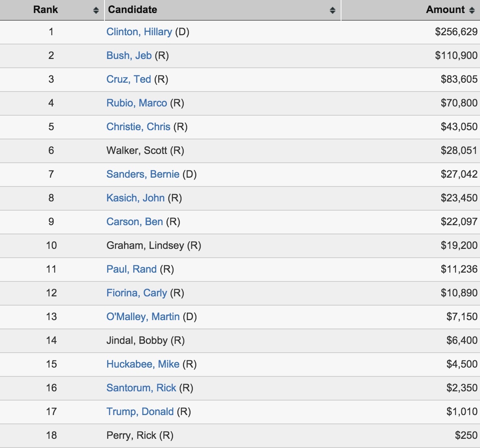Open Bush, Jeb candidate link
Image resolution: width=480 pixels, height=448 pixels.
(x=129, y=56)
